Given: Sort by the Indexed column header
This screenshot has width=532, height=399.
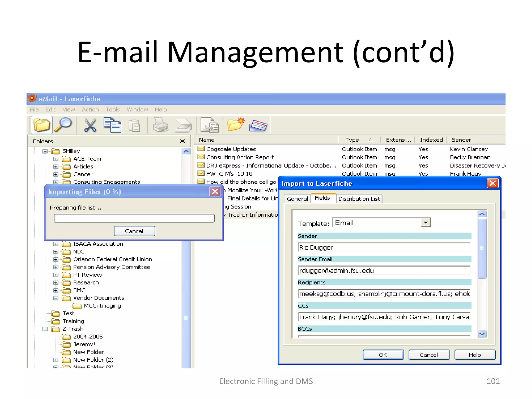Looking at the screenshot, I should (431, 140).
